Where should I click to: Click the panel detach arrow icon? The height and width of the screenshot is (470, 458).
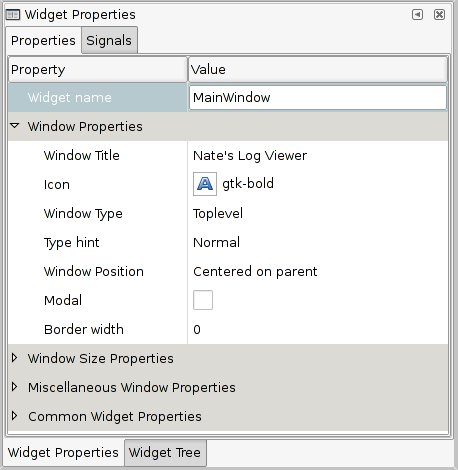[417, 14]
